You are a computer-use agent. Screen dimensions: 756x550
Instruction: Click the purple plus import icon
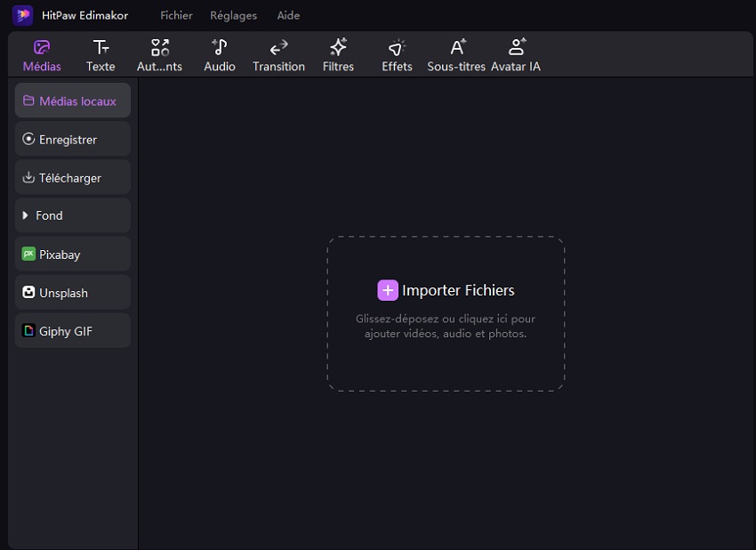[387, 290]
